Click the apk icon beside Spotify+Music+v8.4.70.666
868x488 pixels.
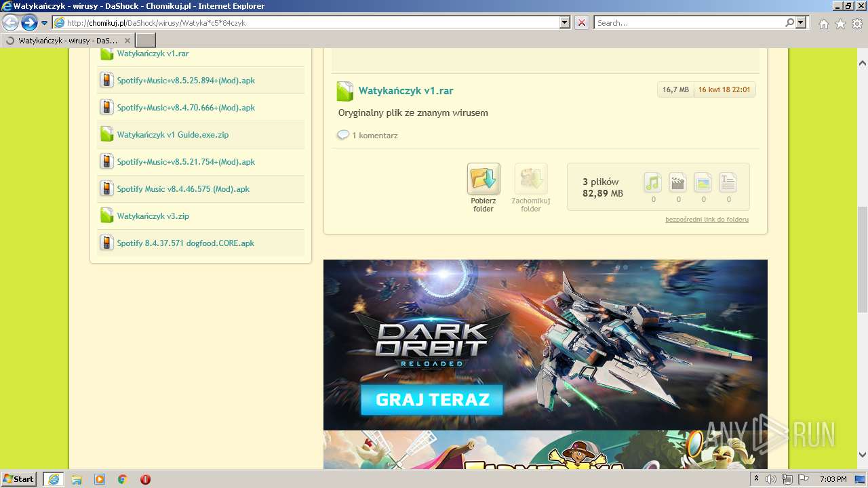click(106, 107)
